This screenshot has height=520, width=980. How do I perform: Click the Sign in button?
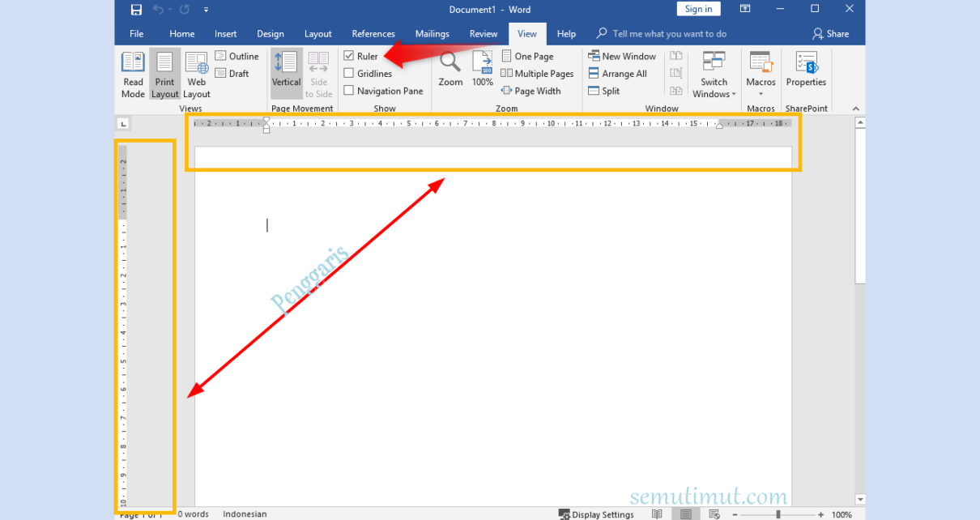[x=698, y=9]
